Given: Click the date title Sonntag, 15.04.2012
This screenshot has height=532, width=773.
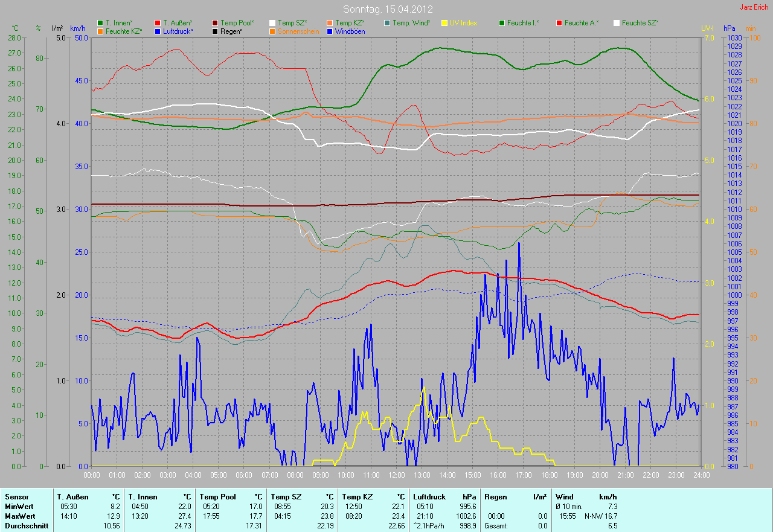Looking at the screenshot, I should [386, 9].
